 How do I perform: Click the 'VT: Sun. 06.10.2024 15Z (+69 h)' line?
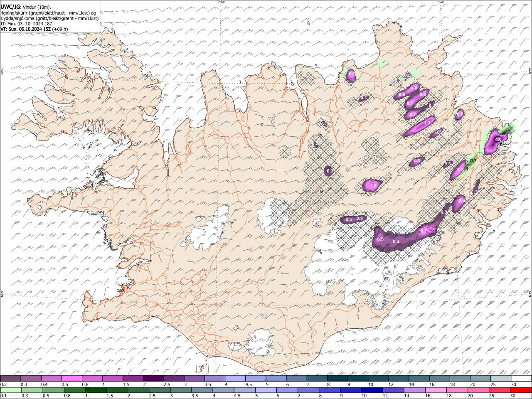coord(34,29)
